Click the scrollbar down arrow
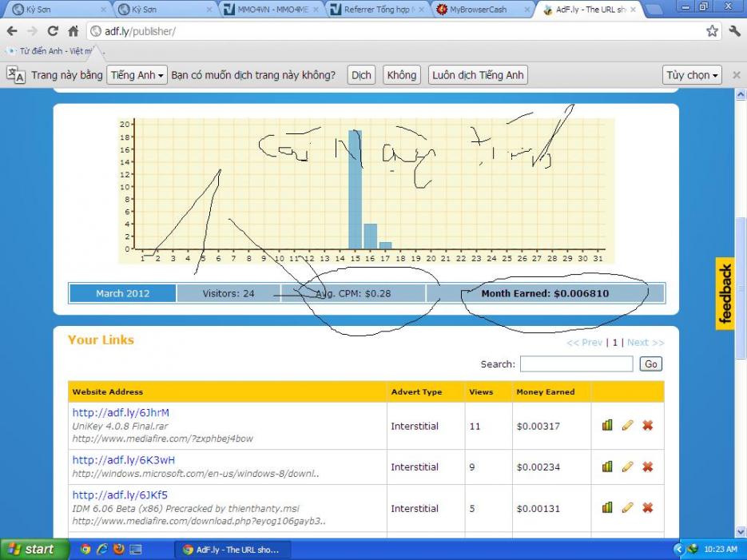Viewport: 747px width, 560px height. (741, 532)
